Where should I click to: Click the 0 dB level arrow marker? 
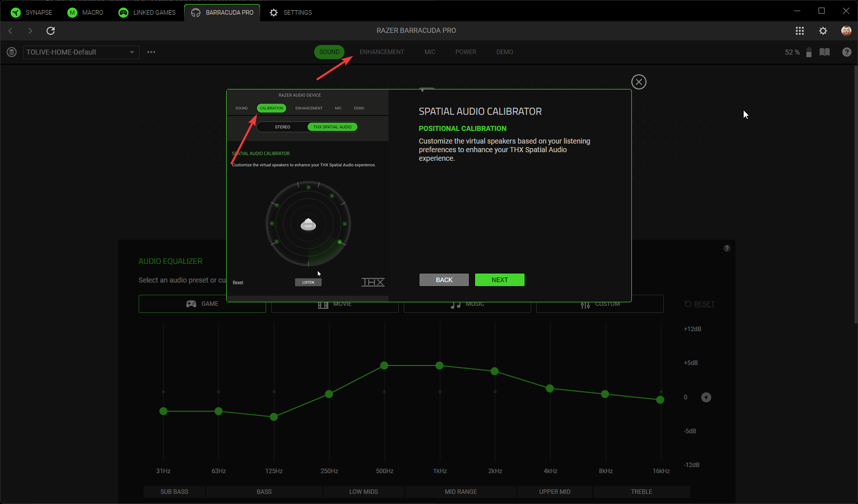(706, 397)
